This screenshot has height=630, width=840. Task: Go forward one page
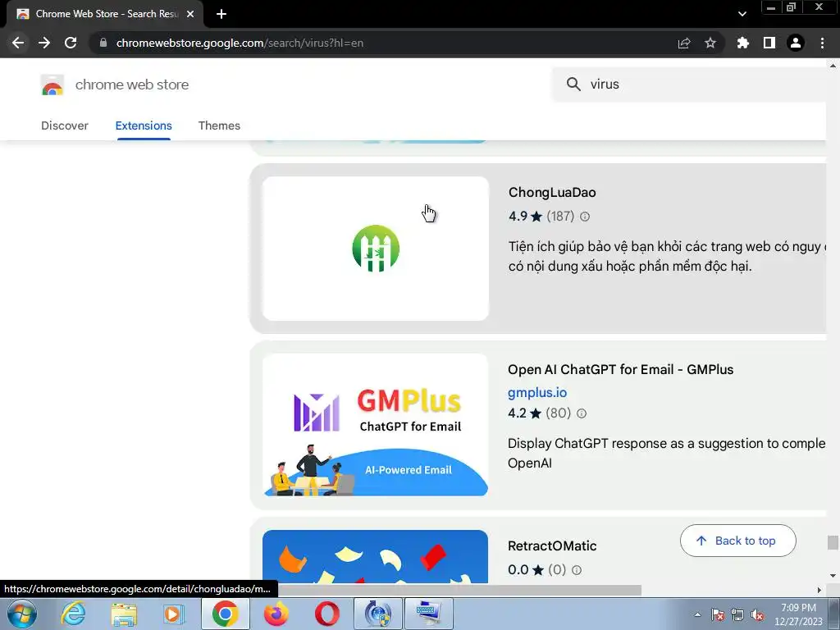click(44, 43)
